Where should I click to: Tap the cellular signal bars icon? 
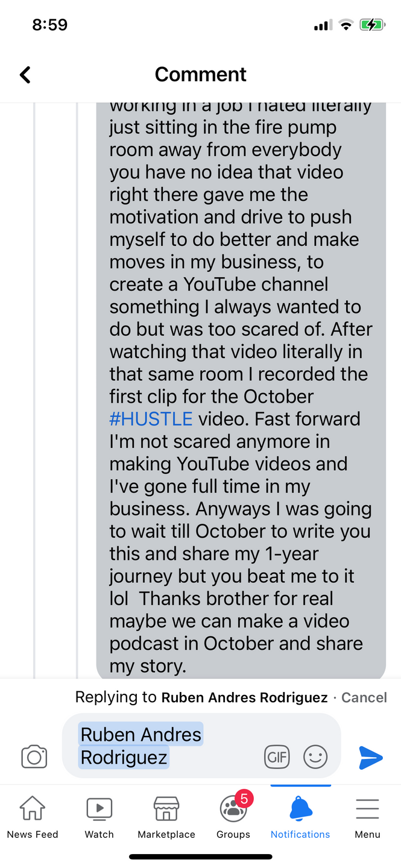pyautogui.click(x=323, y=25)
